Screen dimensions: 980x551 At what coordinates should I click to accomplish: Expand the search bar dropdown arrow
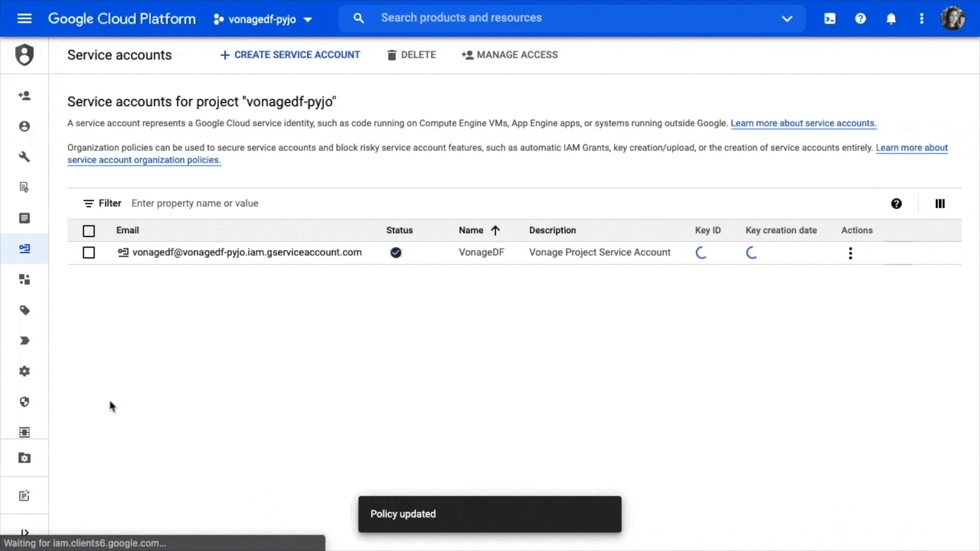787,19
